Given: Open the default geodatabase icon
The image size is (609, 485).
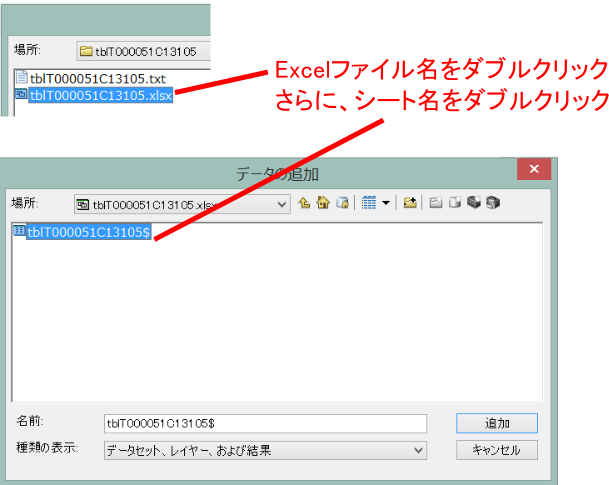Looking at the screenshot, I should (343, 203).
